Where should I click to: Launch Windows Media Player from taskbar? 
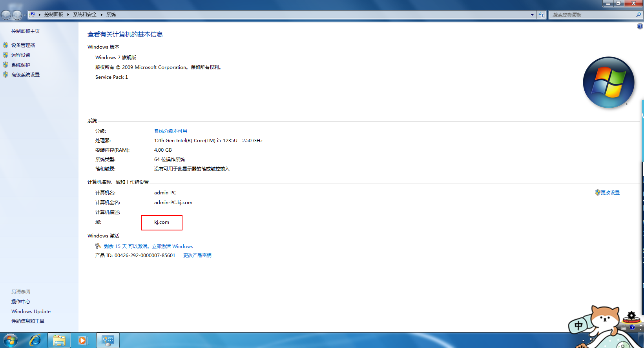[x=83, y=340]
